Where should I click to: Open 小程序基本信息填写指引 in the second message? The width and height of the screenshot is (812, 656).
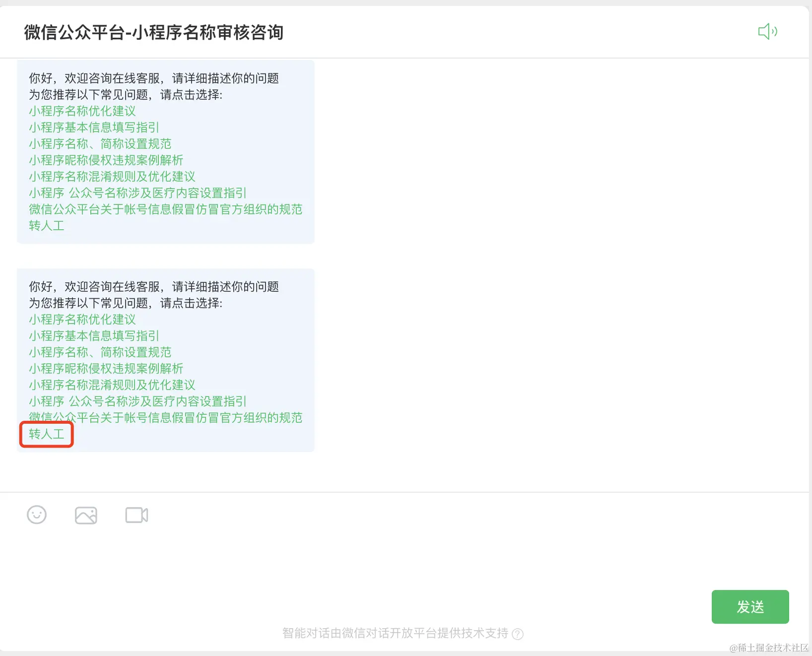(x=94, y=336)
